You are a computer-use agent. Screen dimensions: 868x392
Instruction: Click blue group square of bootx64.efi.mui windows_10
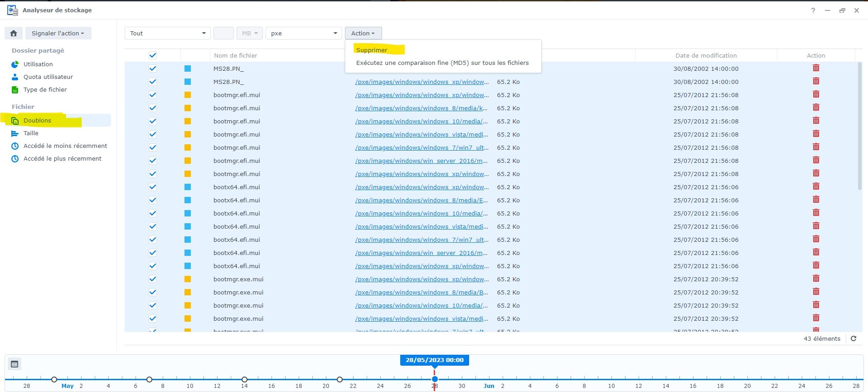click(188, 213)
